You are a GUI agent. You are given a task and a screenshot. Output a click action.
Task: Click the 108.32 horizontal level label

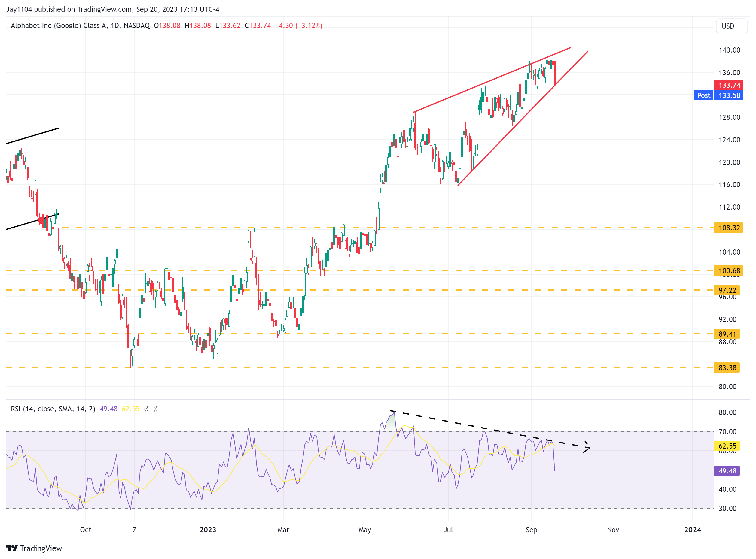728,228
